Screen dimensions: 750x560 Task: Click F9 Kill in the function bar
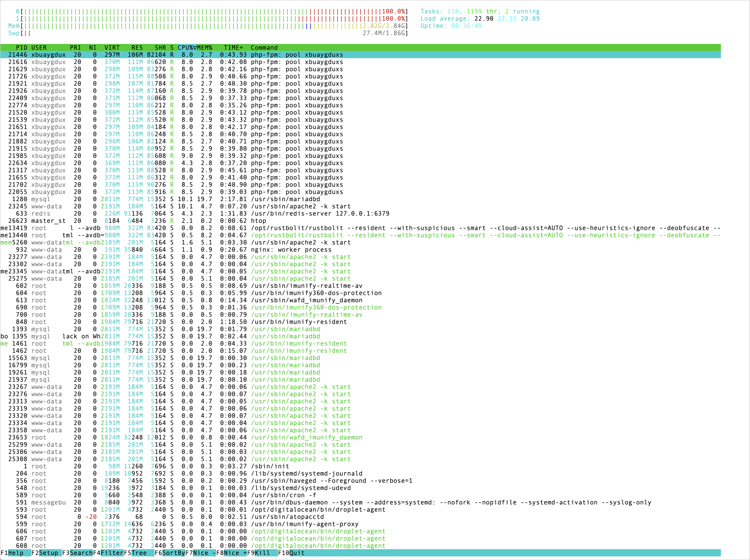[262, 553]
